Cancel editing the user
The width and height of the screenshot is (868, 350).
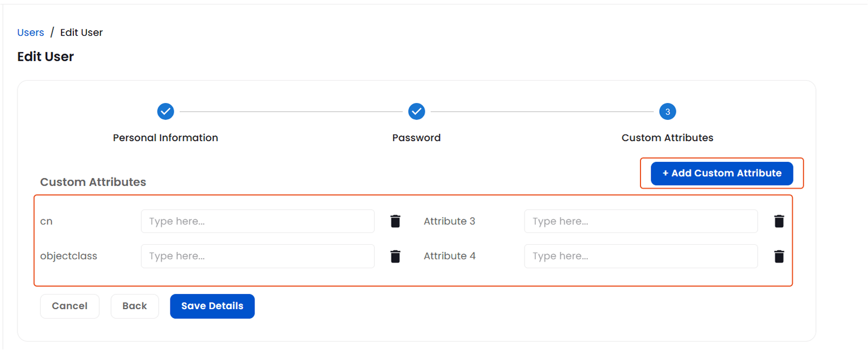69,306
